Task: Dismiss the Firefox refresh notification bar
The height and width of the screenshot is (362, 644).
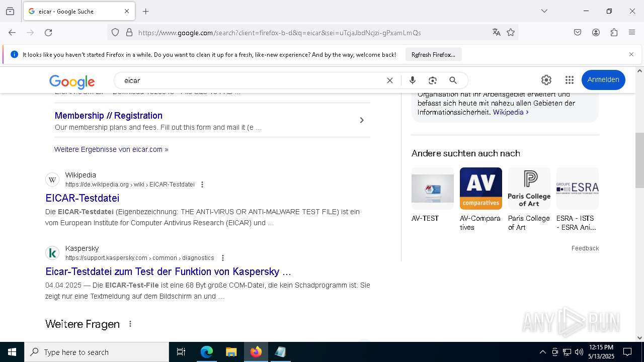Action: [x=631, y=54]
